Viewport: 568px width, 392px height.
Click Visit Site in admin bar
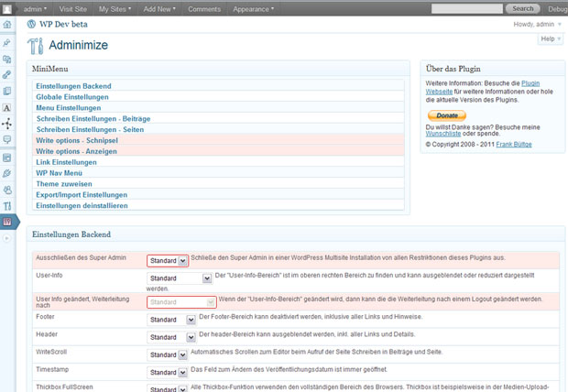pos(73,9)
